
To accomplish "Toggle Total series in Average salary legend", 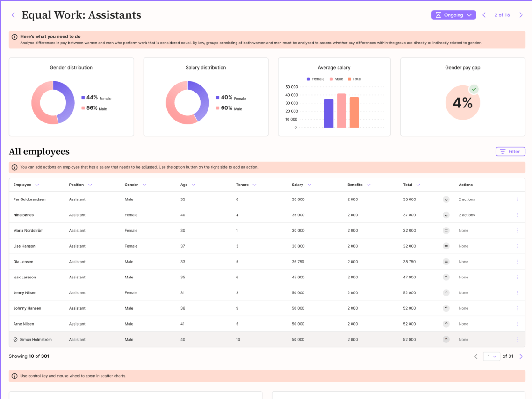I will coord(354,79).
